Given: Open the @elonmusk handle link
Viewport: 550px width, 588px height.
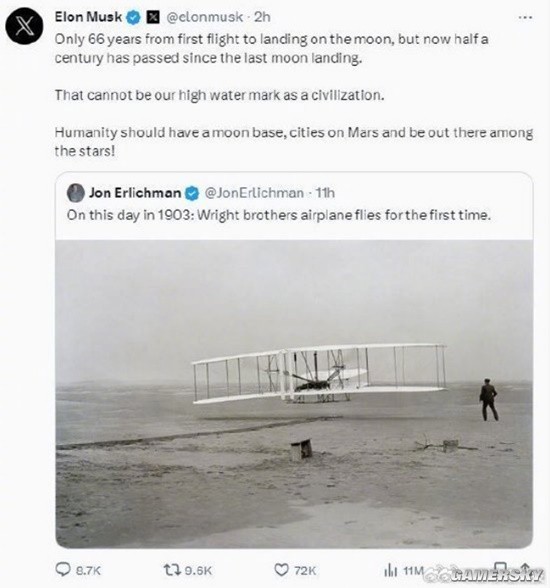Looking at the screenshot, I should click(204, 17).
